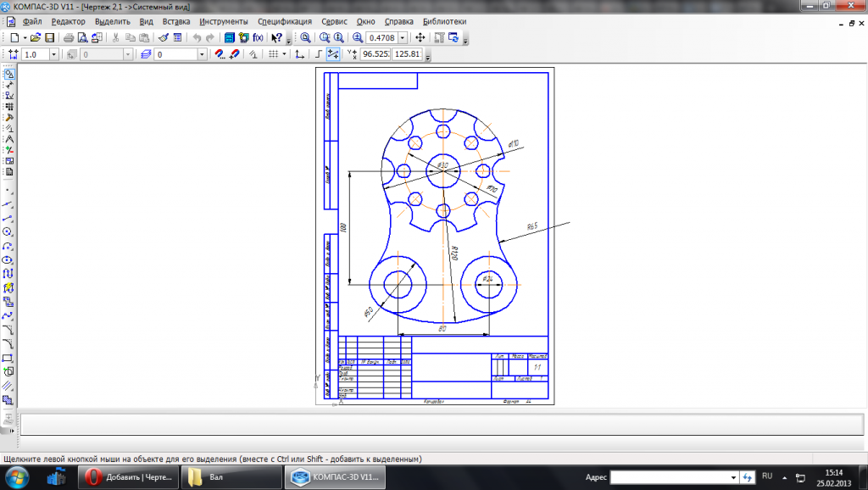This screenshot has width=868, height=490.
Task: Open the Файл menu
Action: pos(32,21)
